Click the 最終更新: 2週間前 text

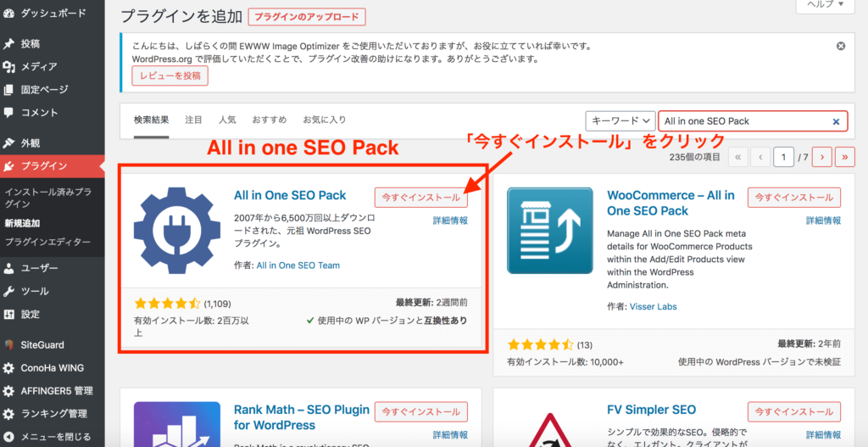point(431,303)
